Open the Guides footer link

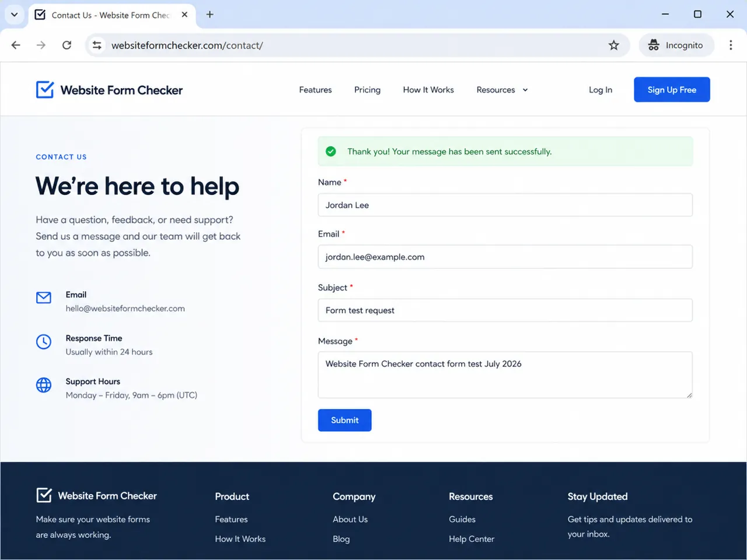462,519
